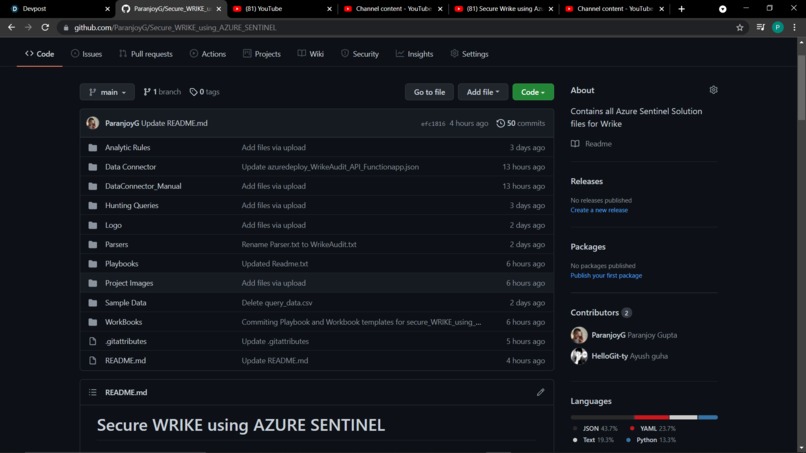
Task: Bookmark this page with the star icon
Action: click(x=740, y=28)
